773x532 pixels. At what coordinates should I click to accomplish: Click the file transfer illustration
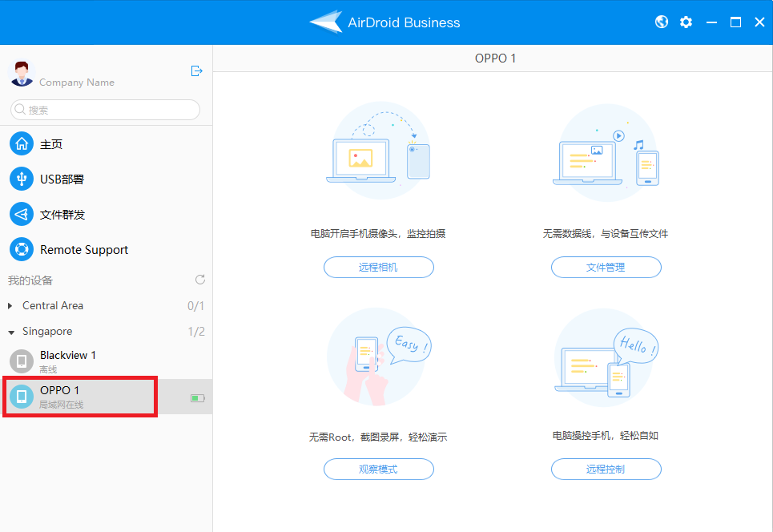pos(606,152)
